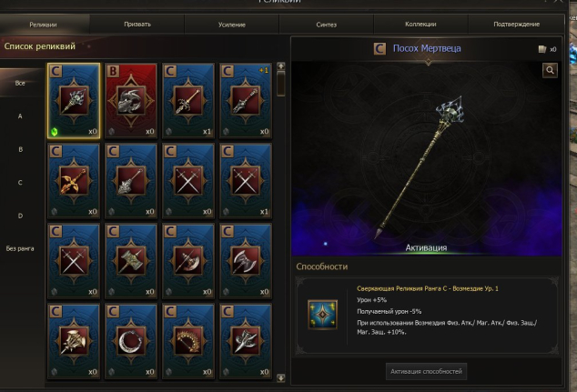577x392 pixels.
Task: Select the war hammer relic card
Action: [131, 261]
